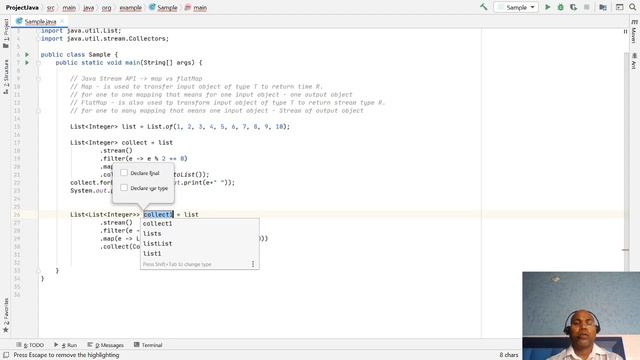Image resolution: width=640 pixels, height=360 pixels.
Task: Open the Project tool window from left sidebar
Action: click(6, 33)
